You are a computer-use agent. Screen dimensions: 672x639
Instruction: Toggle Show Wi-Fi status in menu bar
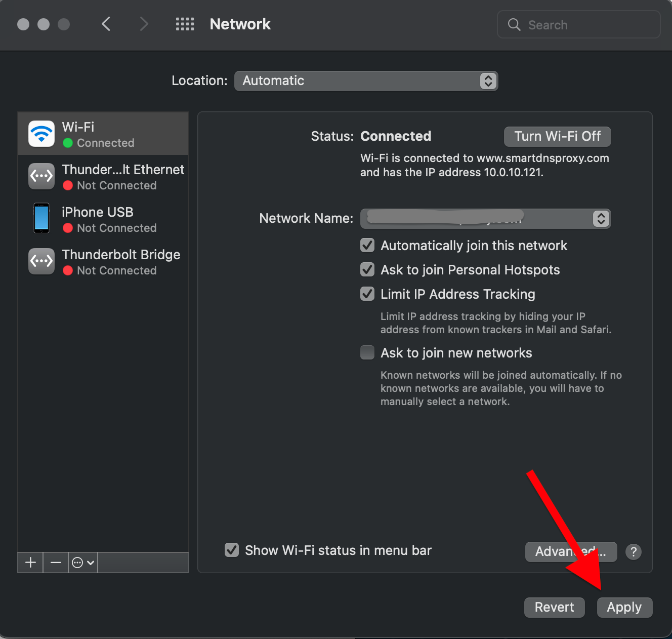[x=232, y=550]
